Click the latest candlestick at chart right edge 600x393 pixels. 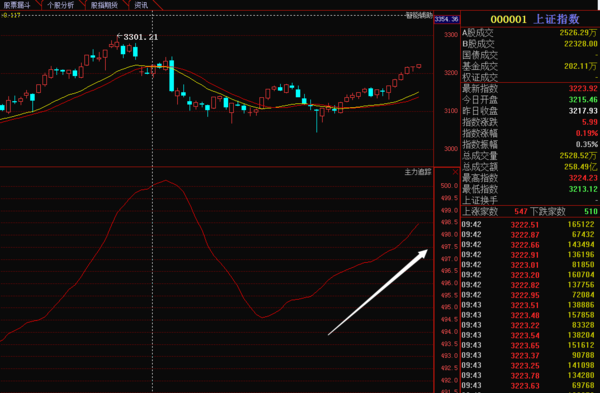pyautogui.click(x=419, y=66)
